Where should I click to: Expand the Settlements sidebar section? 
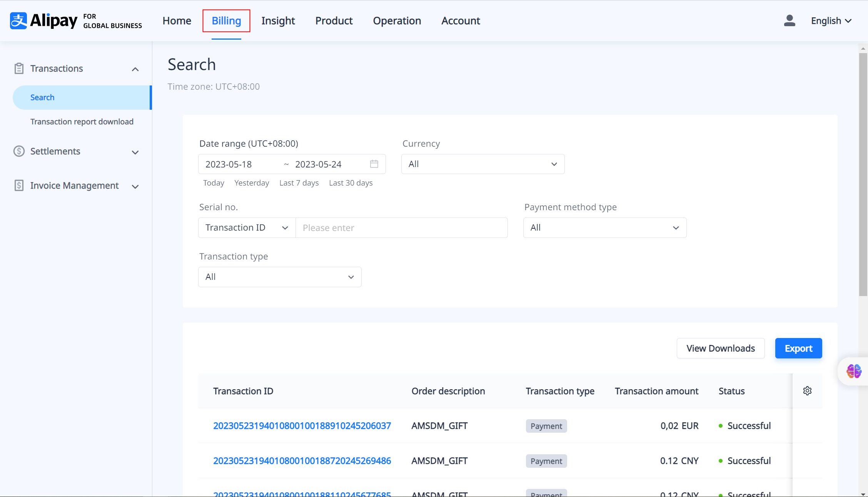tap(135, 152)
